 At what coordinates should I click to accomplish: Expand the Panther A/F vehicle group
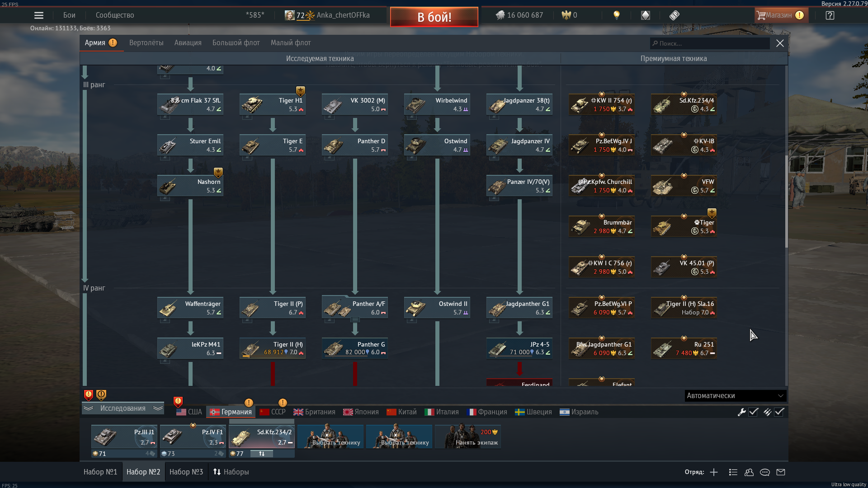pos(355,320)
